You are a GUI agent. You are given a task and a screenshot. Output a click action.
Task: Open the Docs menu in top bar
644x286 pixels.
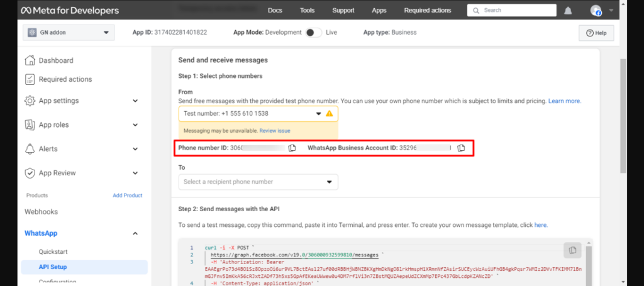click(275, 11)
